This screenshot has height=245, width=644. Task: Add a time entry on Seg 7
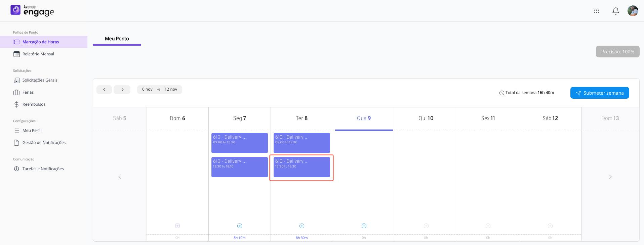coord(240,226)
